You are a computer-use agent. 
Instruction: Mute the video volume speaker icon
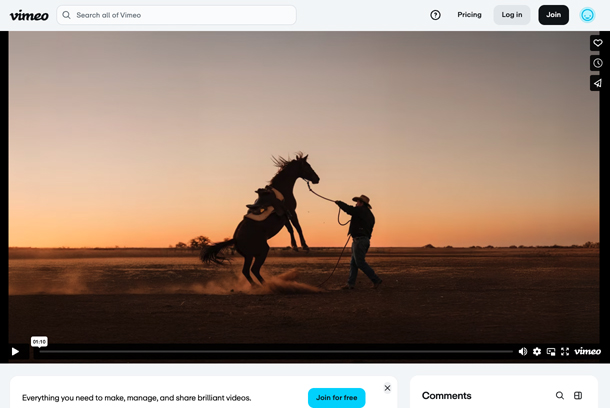click(x=523, y=352)
